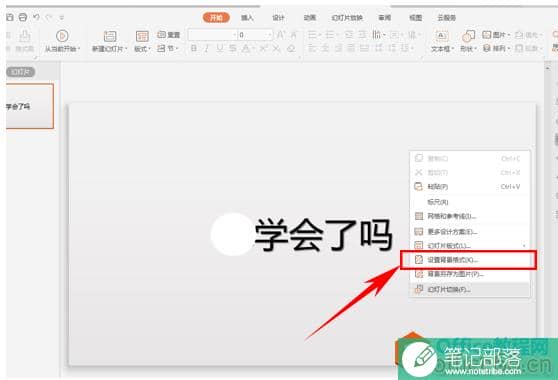Toggle Bold formatting
This screenshot has height=380, width=558.
click(x=194, y=48)
